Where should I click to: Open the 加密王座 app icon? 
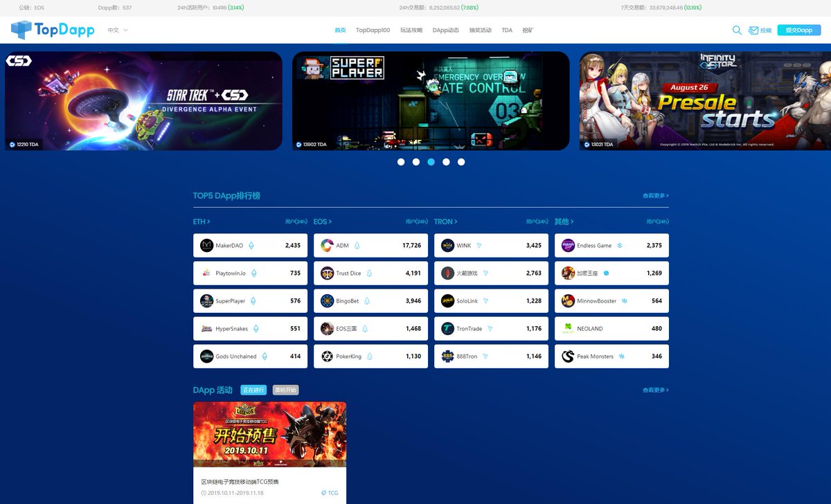coord(568,273)
